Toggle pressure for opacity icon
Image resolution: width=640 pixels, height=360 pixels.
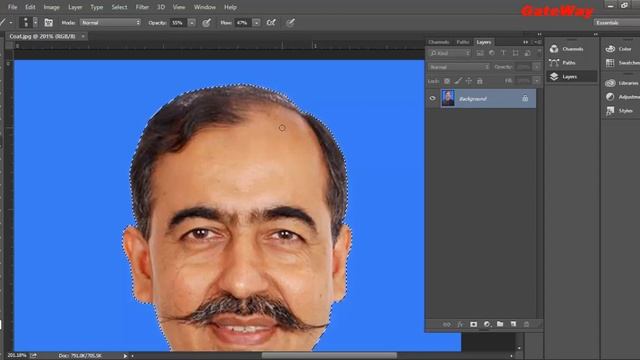tap(207, 22)
